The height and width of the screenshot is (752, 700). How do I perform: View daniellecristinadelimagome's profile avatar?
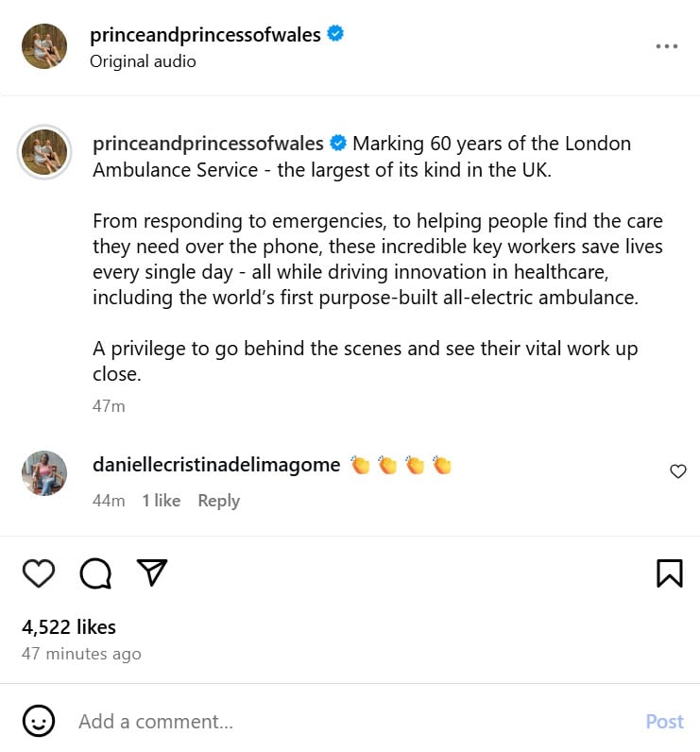pos(44,473)
